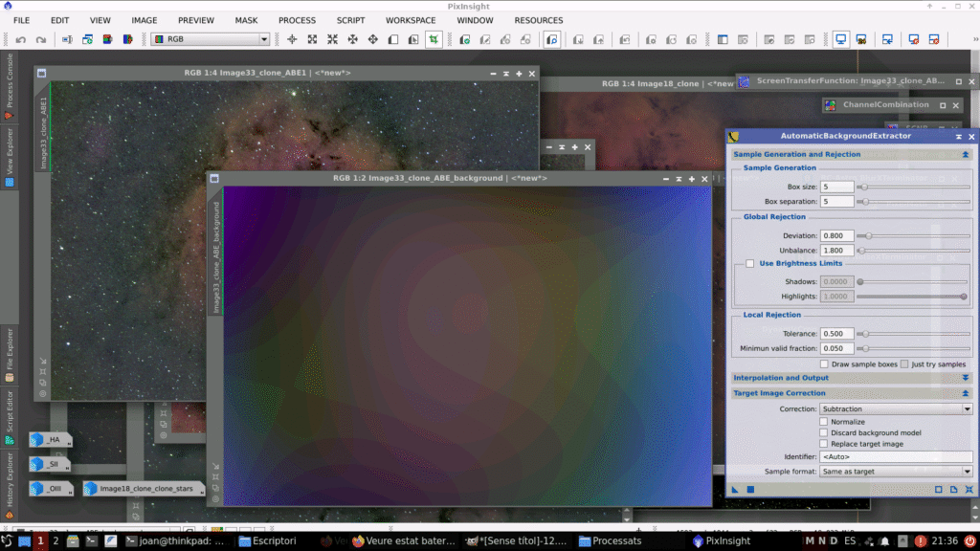Open the RGB channel selector dropdown
Viewport: 980px width, 551px height.
tap(211, 39)
